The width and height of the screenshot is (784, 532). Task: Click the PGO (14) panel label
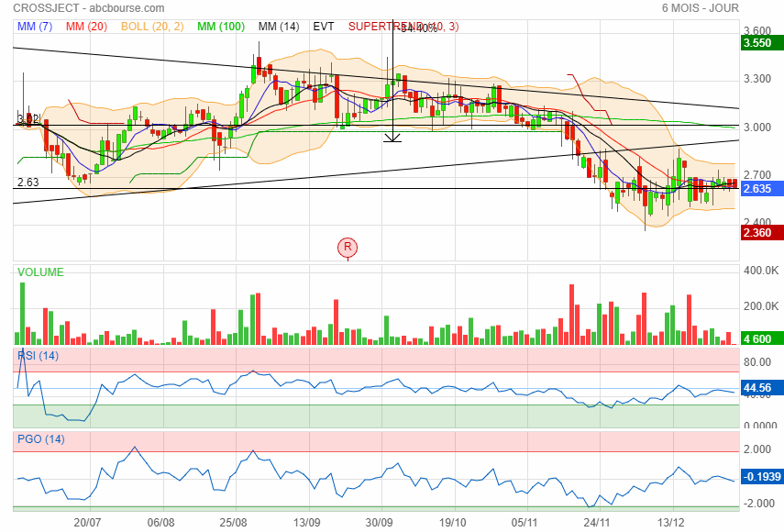click(x=41, y=439)
